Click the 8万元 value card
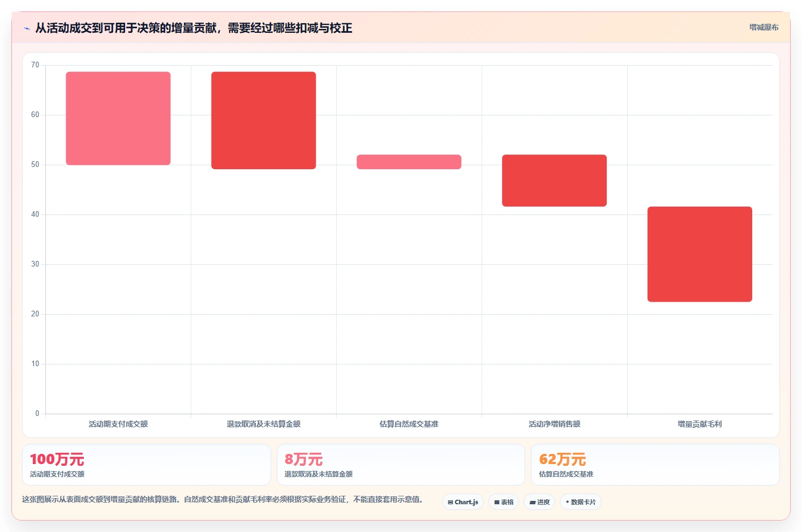 coord(401,465)
